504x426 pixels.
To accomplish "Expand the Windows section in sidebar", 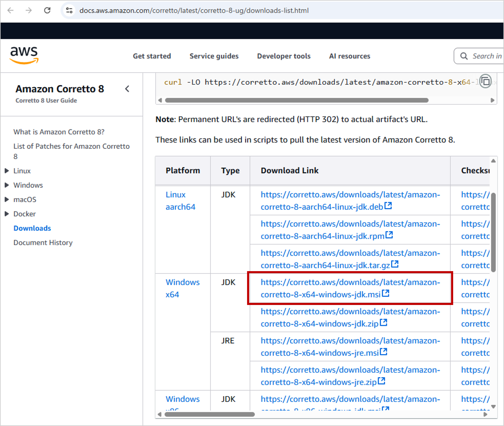I will 7,185.
